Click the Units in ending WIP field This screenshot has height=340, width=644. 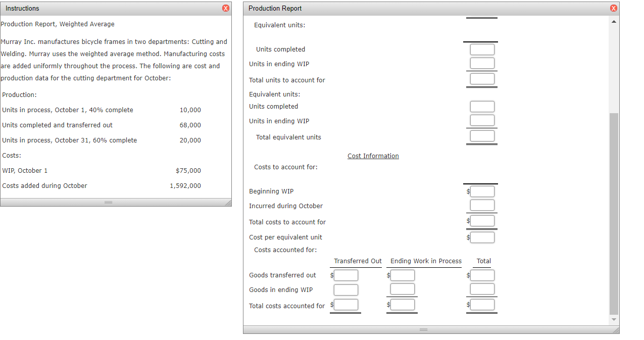[x=481, y=63]
